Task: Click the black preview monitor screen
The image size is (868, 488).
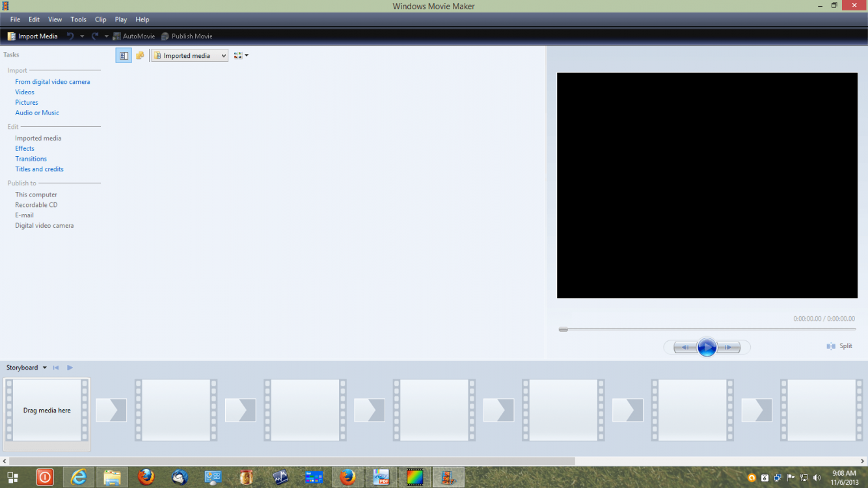Action: pos(707,185)
